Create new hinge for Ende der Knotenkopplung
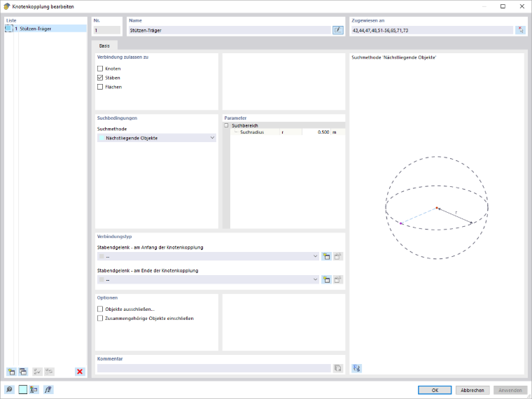Viewport: 532px width, 399px height. [326, 279]
